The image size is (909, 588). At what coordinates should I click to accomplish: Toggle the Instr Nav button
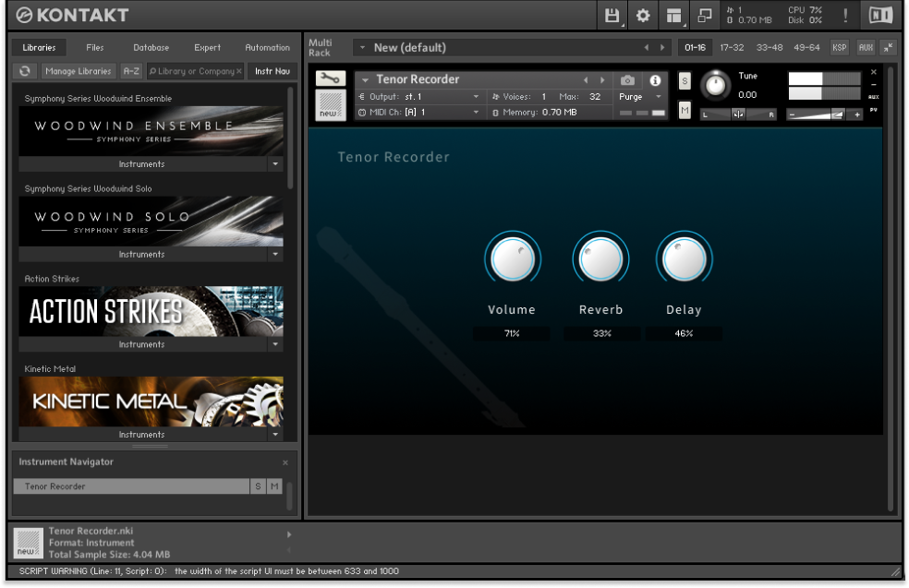point(272,71)
